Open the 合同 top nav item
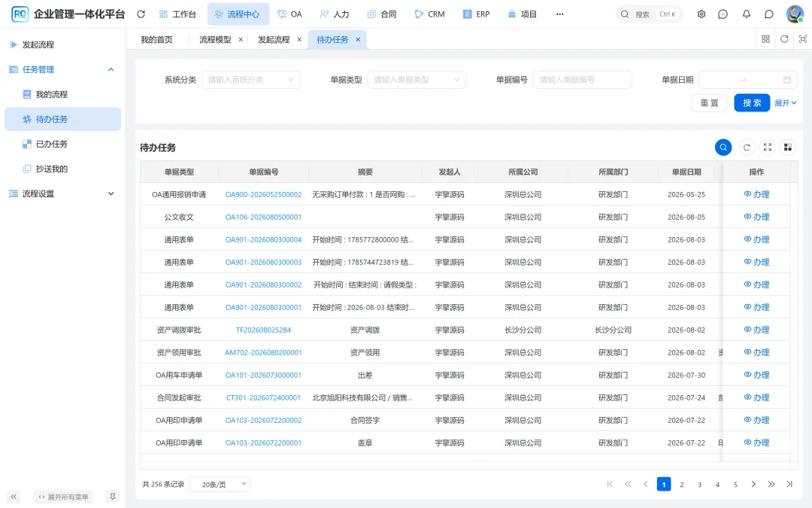Viewport: 812px width, 508px height. (382, 14)
